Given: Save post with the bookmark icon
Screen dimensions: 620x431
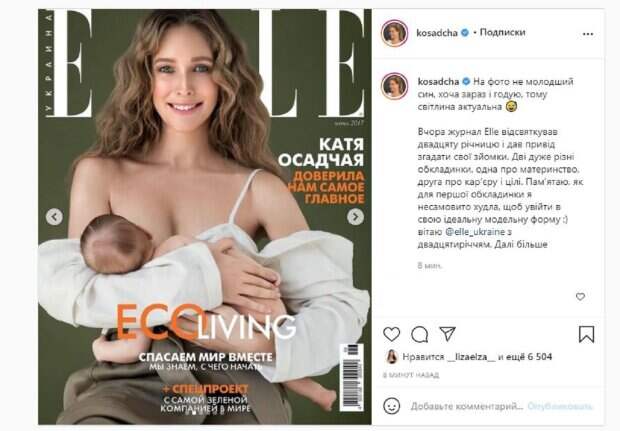Looking at the screenshot, I should (x=586, y=334).
